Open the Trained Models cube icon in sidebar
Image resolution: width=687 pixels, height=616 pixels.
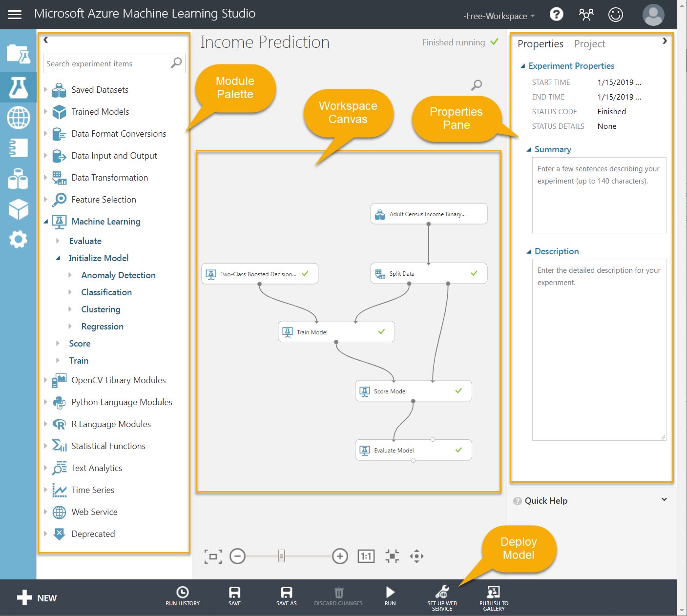[x=19, y=209]
